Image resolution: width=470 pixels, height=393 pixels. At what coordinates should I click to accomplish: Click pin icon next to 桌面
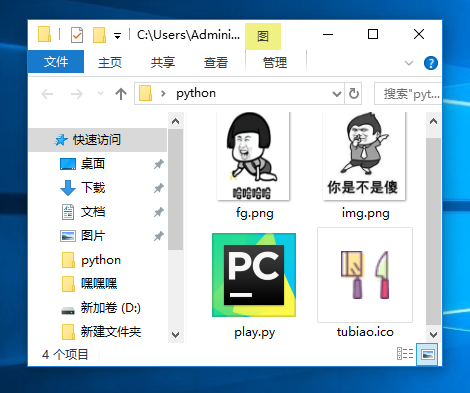coord(158,164)
